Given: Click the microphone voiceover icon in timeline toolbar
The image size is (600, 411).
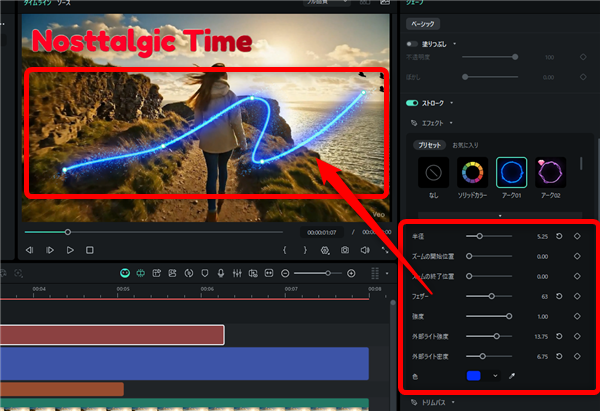Looking at the screenshot, I should coord(221,273).
